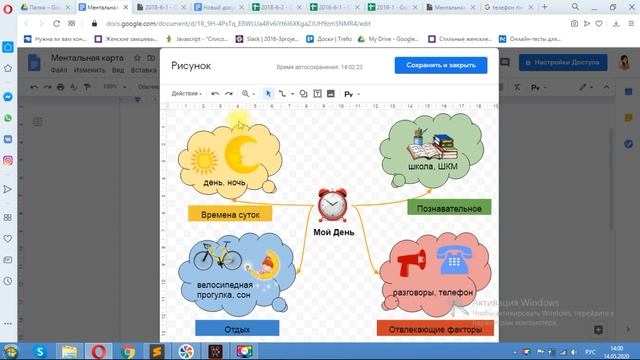Viewport: 640px width, 360px height.
Task: Undo last action in the drawing editor
Action: (x=215, y=94)
